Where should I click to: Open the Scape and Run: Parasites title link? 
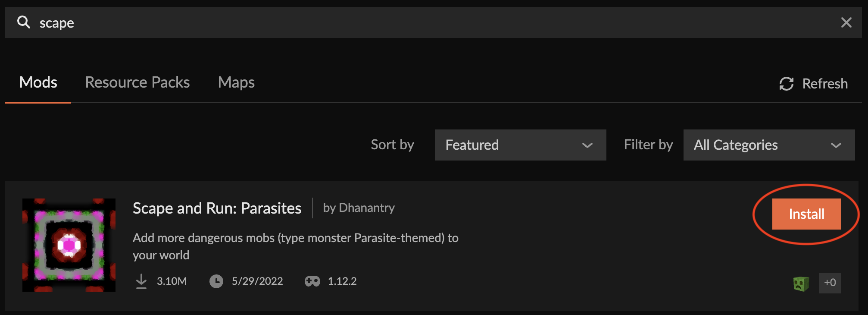coord(217,208)
